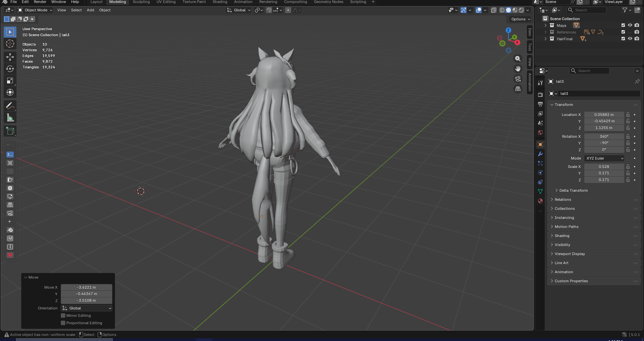
Task: Activate the Move tool
Action: pos(10,57)
